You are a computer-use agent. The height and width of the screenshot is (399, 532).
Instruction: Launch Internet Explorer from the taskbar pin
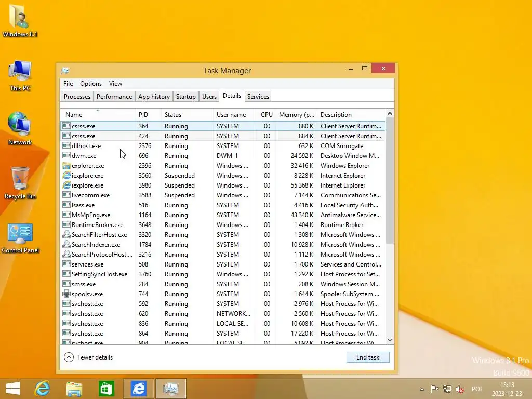pos(43,389)
